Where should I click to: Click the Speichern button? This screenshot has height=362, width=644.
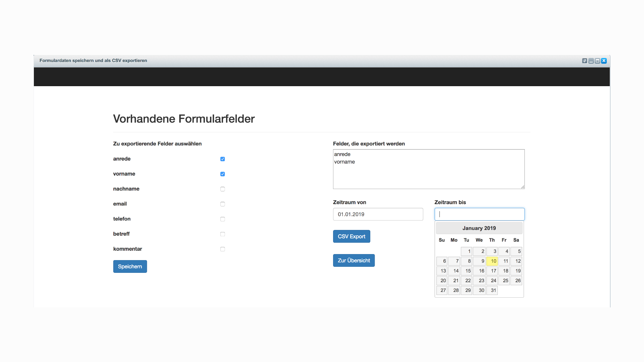[129, 266]
